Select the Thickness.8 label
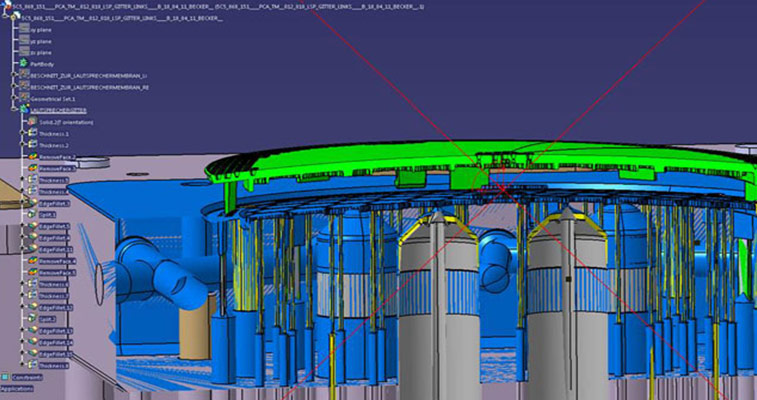 (54, 366)
